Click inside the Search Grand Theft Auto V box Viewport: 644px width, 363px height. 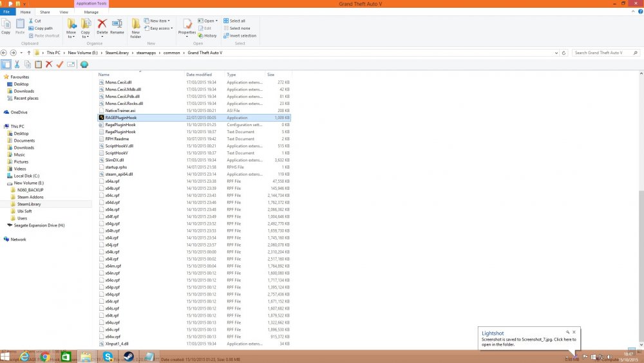605,53
